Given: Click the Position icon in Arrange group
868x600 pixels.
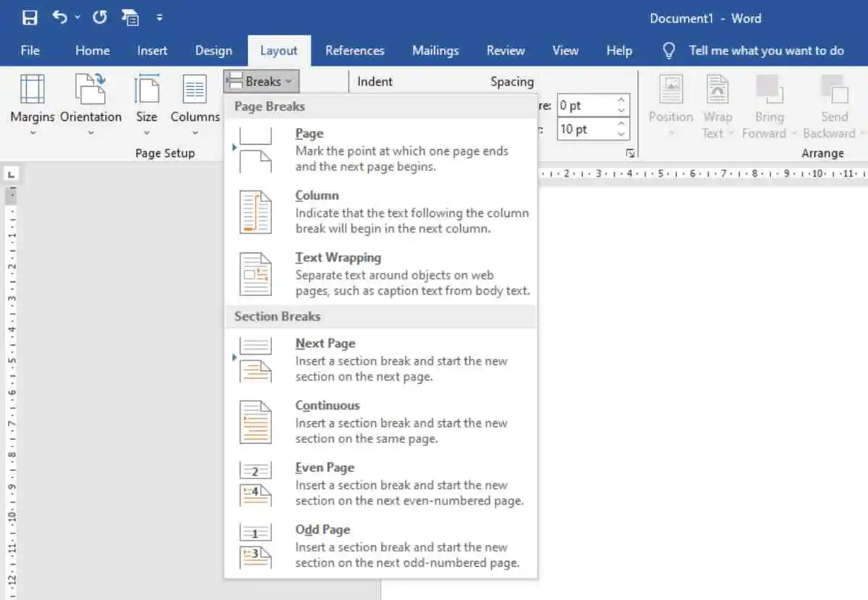Looking at the screenshot, I should (671, 89).
